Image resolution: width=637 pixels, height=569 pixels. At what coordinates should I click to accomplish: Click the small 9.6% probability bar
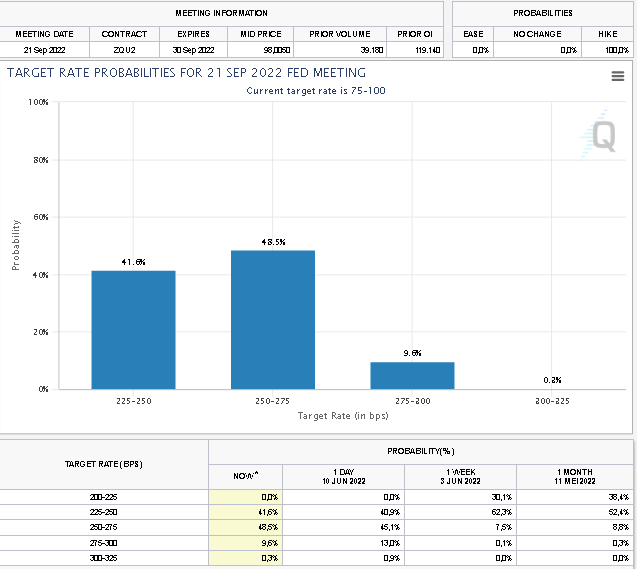coord(412,375)
